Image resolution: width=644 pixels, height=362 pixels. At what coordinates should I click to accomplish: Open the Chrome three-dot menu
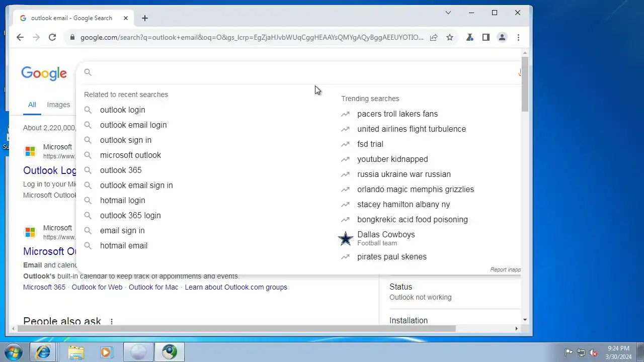518,37
